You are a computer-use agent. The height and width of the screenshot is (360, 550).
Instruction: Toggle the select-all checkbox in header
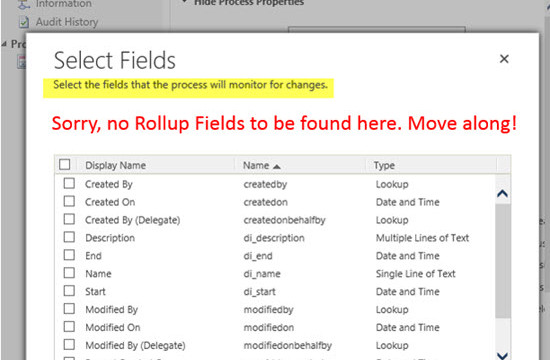tap(65, 165)
